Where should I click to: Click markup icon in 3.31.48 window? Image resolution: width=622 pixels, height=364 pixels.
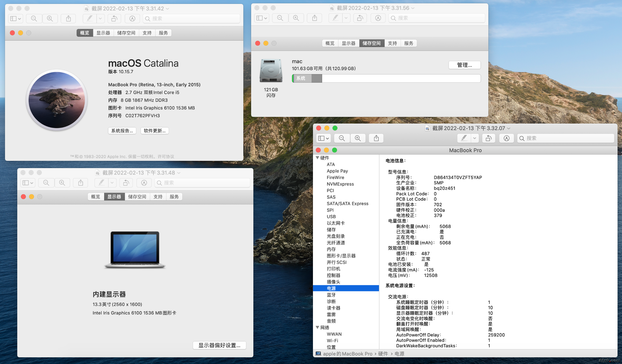click(144, 183)
